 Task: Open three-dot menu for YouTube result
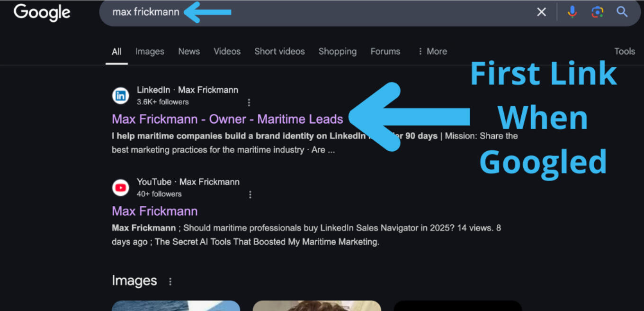click(x=250, y=194)
